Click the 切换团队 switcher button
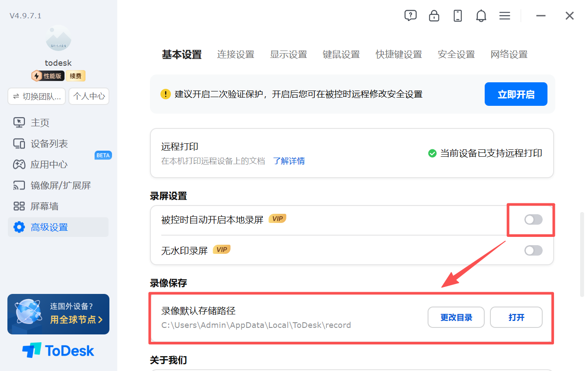 point(37,96)
